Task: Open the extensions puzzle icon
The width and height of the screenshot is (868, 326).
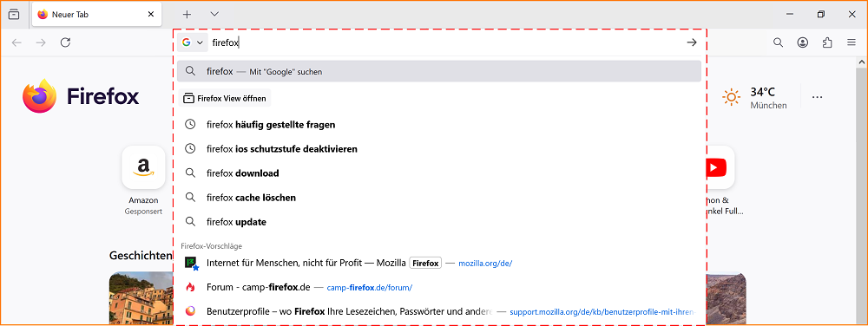Action: 827,42
